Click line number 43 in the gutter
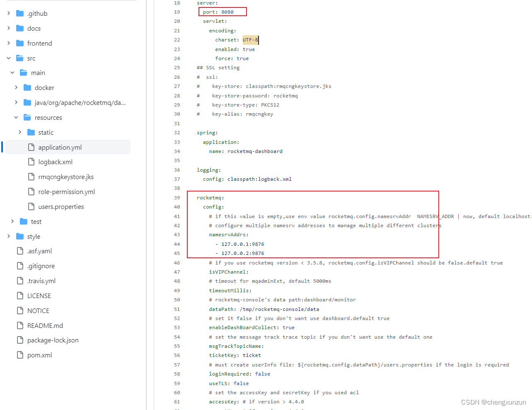Screen dimensions: 532x410 (177, 235)
